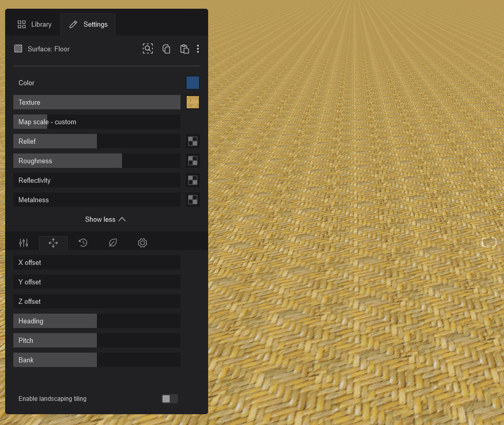This screenshot has width=504, height=425.
Task: Click the copy material icon
Action: coord(166,49)
